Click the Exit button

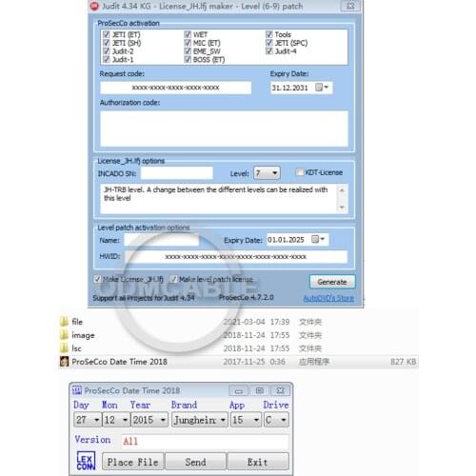pos(258,462)
